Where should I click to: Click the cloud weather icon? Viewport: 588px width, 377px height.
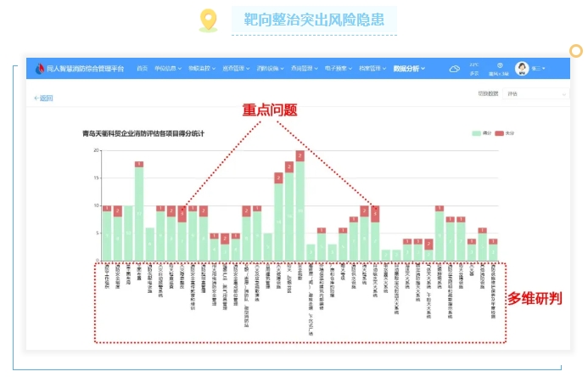tap(455, 69)
